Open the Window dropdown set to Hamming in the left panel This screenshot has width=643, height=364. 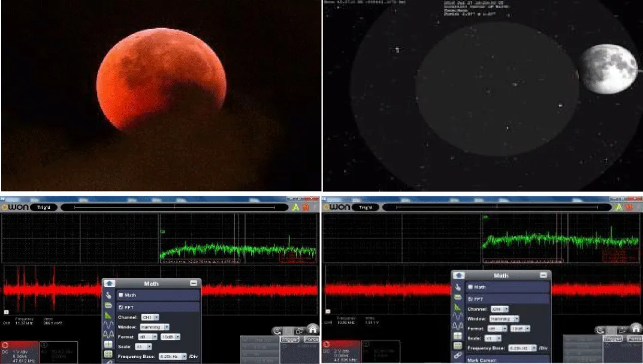click(x=155, y=327)
